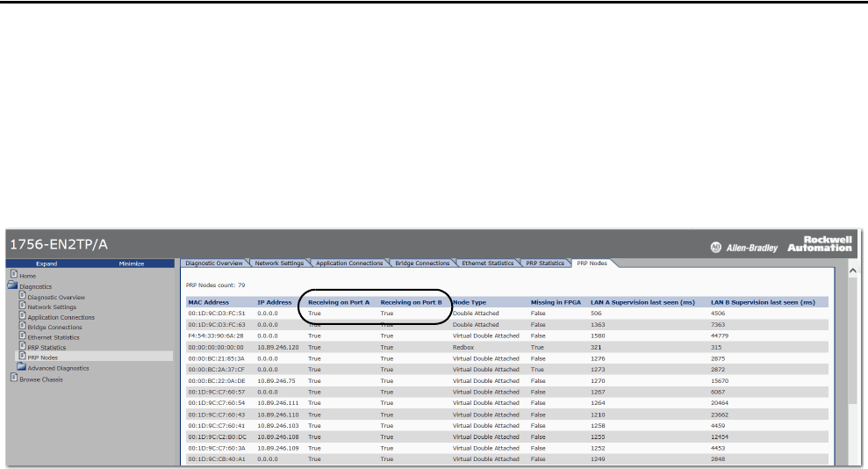Click LAN B value 15670
Viewport: 868px width, 469px height.
[x=720, y=381]
